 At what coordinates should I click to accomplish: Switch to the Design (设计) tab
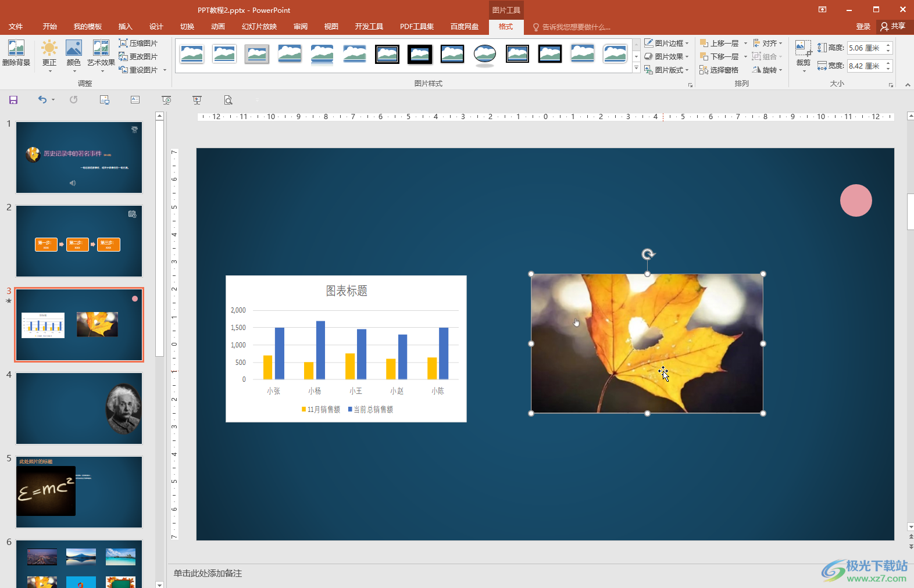tap(156, 27)
